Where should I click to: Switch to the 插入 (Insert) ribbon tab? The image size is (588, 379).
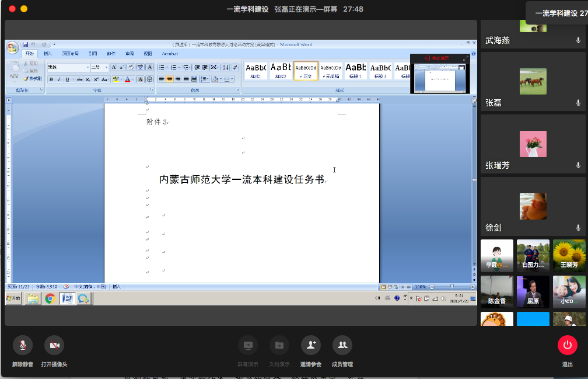(47, 54)
